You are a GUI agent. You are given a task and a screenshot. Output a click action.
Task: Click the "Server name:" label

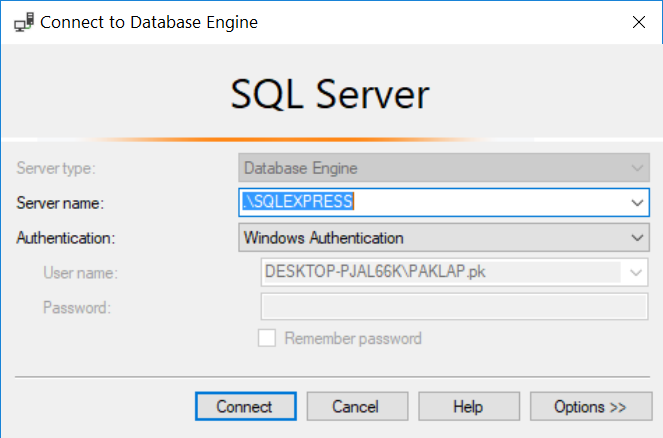click(x=60, y=203)
